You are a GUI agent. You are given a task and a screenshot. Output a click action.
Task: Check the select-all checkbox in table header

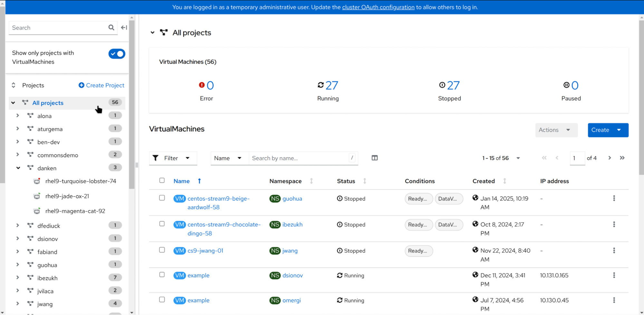point(162,181)
